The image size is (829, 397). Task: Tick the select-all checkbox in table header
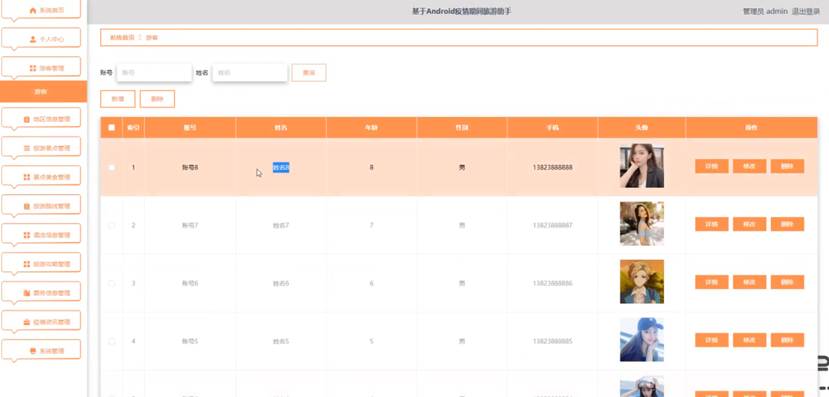112,127
